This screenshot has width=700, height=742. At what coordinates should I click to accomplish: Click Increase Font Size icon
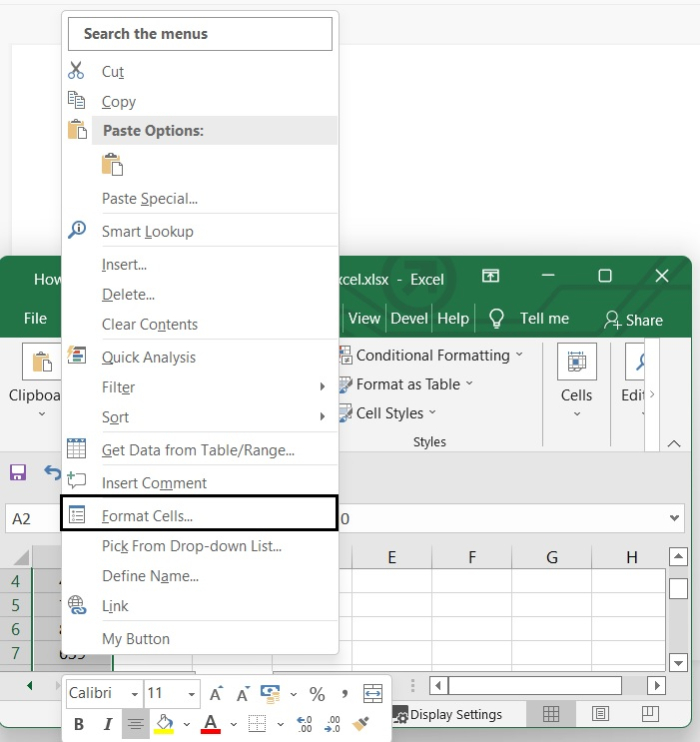coord(215,694)
